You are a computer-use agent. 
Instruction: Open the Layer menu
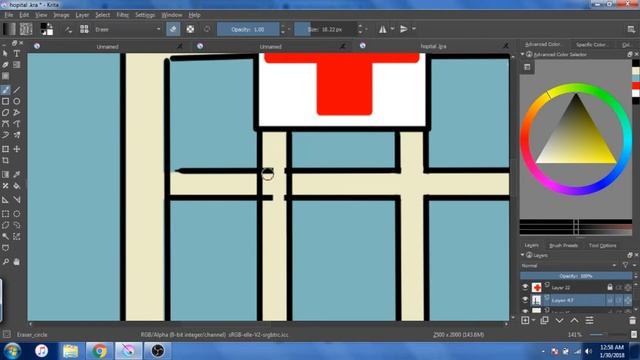82,15
